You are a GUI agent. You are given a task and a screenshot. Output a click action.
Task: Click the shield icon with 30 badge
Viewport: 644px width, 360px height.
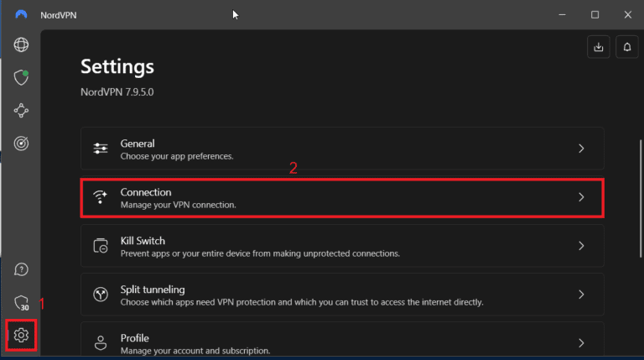[21, 303]
